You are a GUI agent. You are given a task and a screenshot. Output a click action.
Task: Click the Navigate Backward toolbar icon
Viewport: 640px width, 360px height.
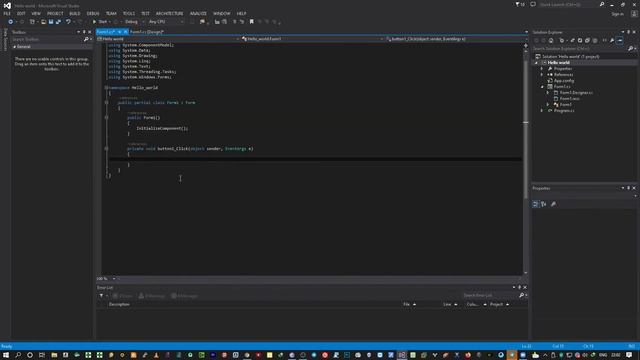click(x=11, y=22)
